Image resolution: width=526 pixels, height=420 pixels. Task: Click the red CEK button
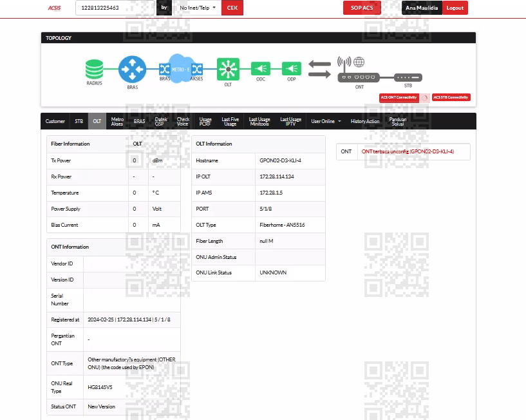[x=232, y=8]
